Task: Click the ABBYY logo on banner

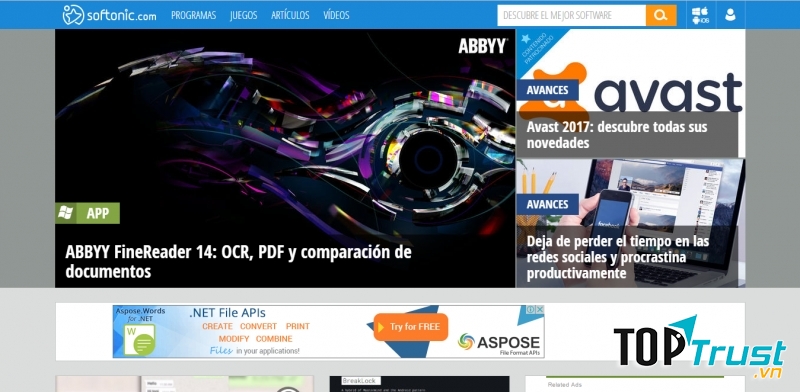Action: (482, 46)
